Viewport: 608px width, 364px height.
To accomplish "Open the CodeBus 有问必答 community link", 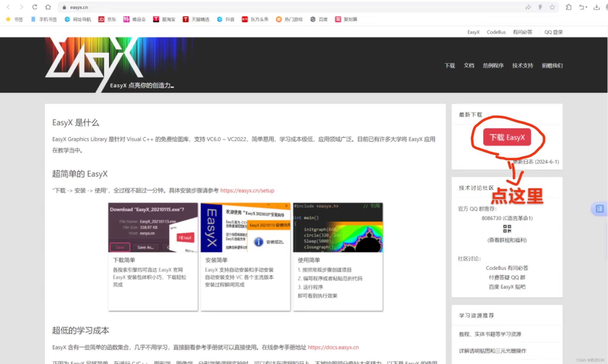I will [507, 268].
